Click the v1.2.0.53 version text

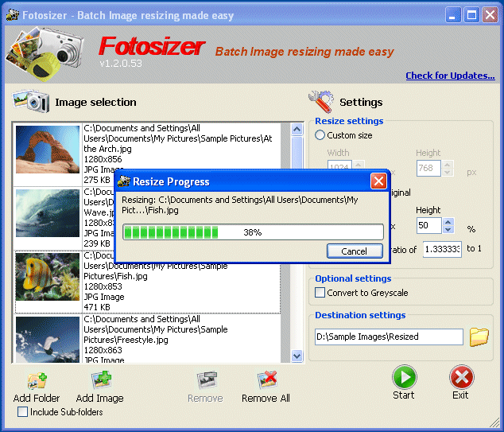pos(121,64)
